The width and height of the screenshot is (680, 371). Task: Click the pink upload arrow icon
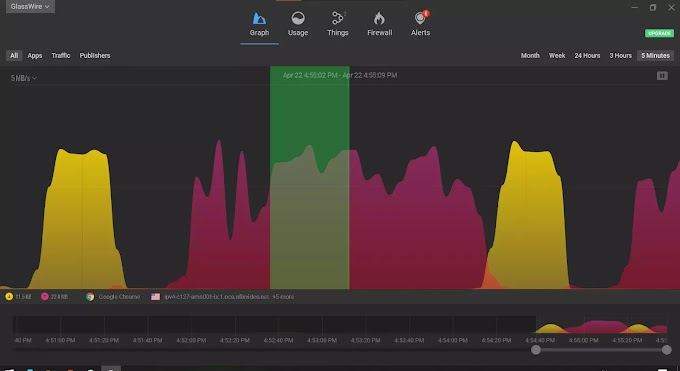pyautogui.click(x=45, y=297)
